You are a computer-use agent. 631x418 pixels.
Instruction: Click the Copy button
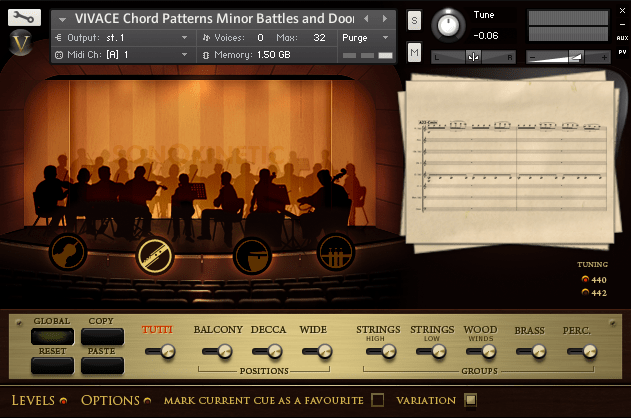point(102,336)
